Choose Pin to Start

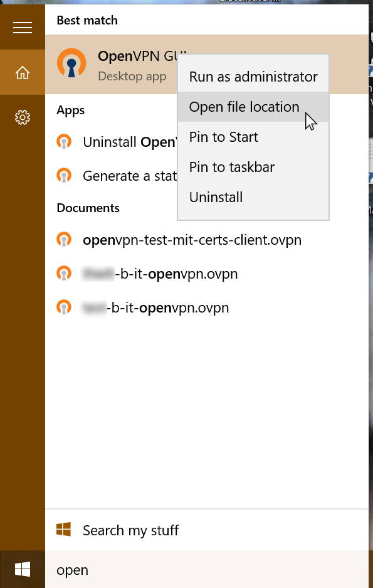pos(253,137)
